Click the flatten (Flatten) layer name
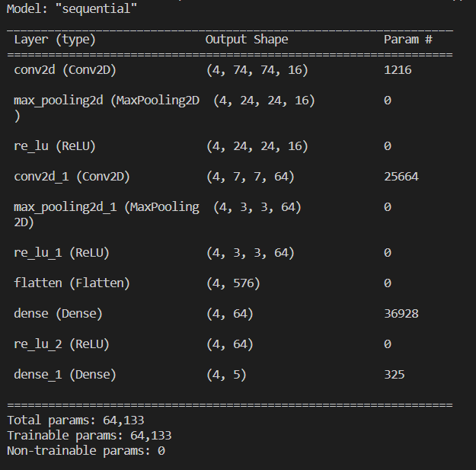Viewport: 476px width, 470px height. 72,283
